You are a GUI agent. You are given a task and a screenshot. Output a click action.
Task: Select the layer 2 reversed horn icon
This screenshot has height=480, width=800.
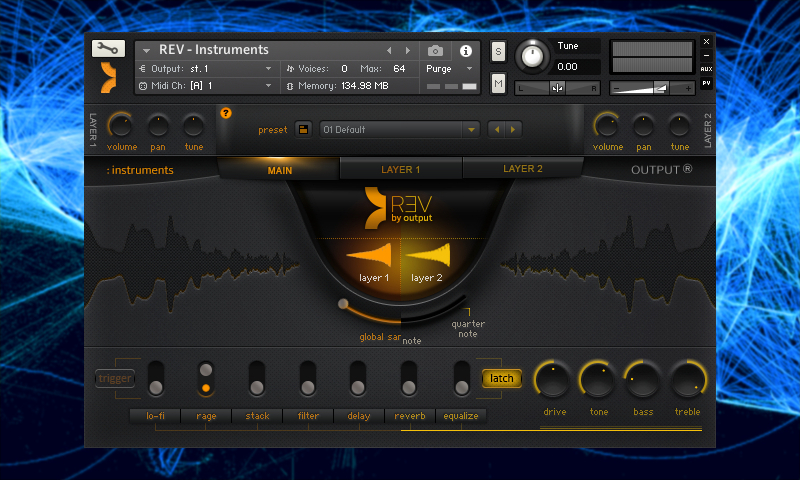[x=428, y=256]
